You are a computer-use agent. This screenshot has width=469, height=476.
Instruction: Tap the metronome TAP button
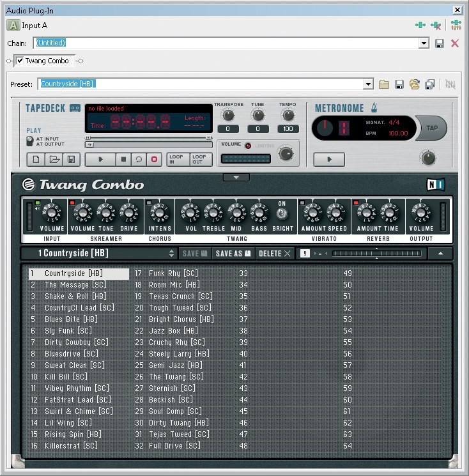click(x=432, y=128)
